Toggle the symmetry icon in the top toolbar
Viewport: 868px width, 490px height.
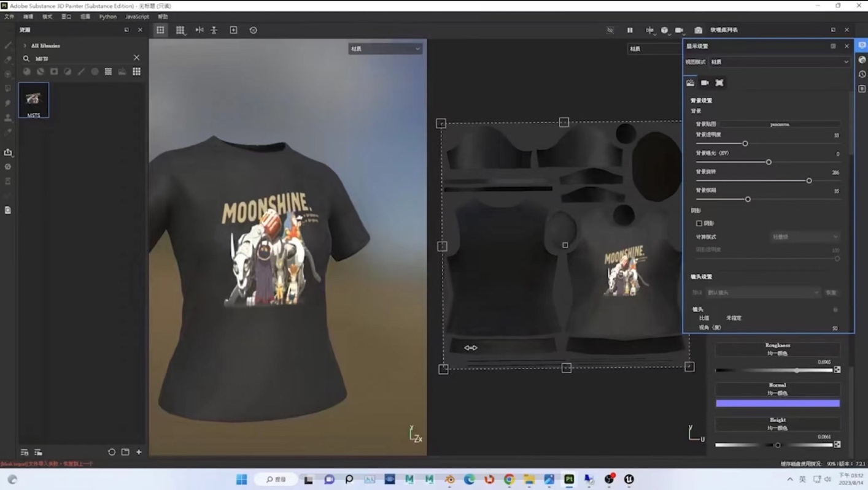650,30
